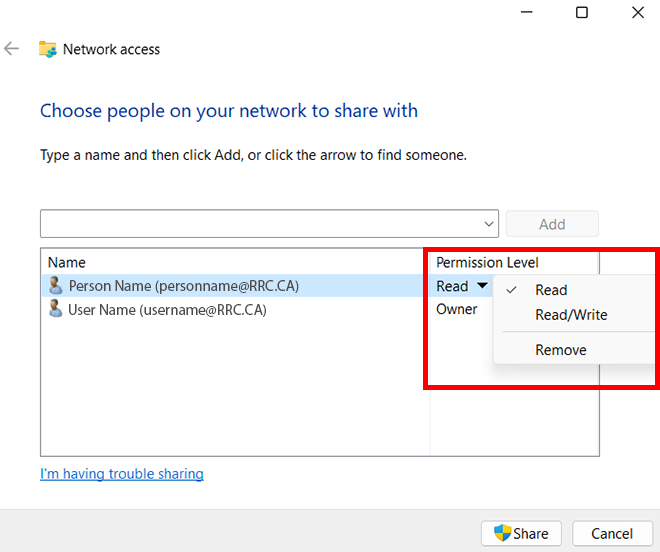This screenshot has height=552, width=660.
Task: Choose Read/Write permission level
Action: tap(571, 315)
